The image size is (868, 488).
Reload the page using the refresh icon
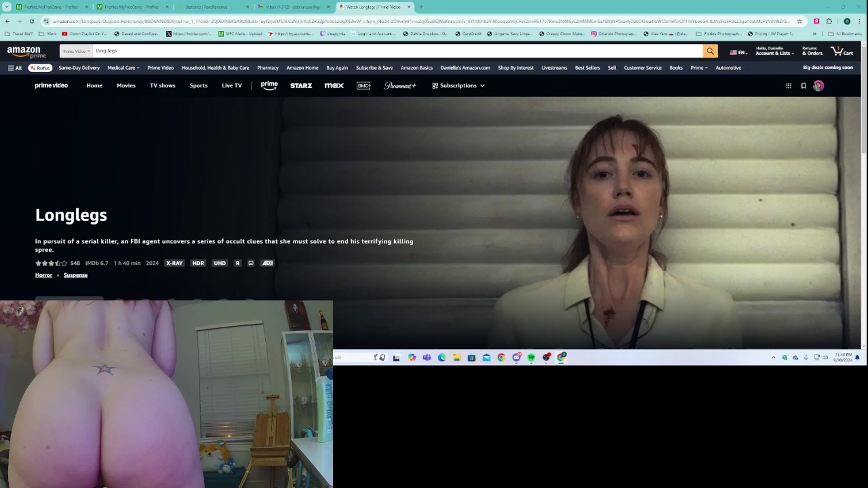32,21
